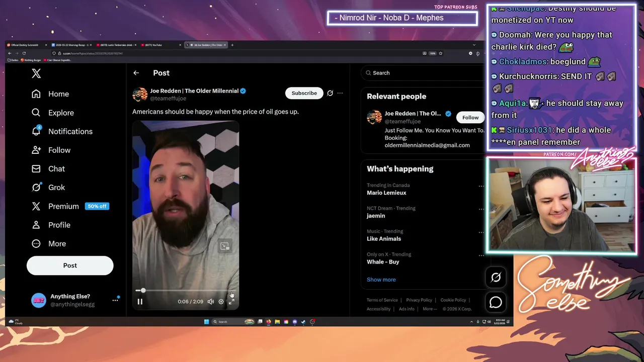Click the floating chat bubble button

point(496,302)
